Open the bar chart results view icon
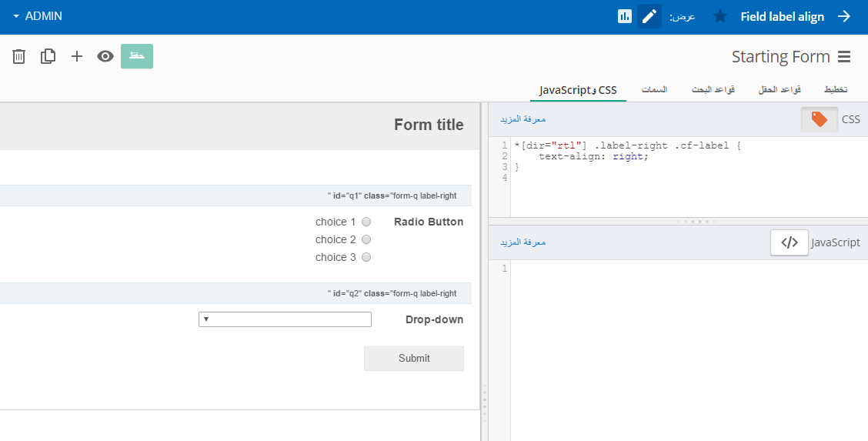 point(624,16)
